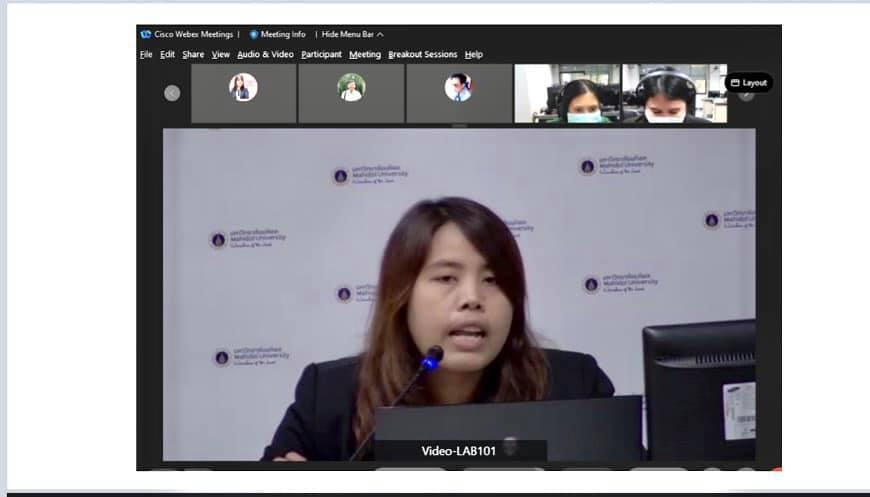This screenshot has height=497, width=870.
Task: Go to previous participants with left arrow
Action: tap(172, 93)
